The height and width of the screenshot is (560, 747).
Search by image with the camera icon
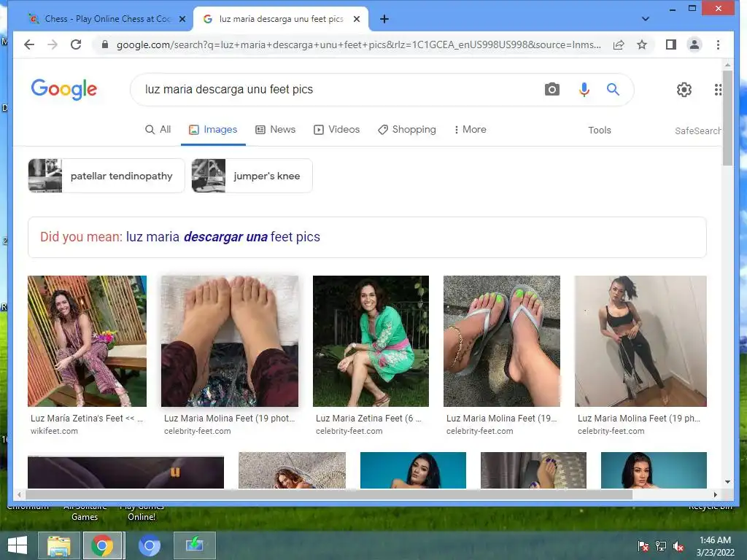coord(551,90)
